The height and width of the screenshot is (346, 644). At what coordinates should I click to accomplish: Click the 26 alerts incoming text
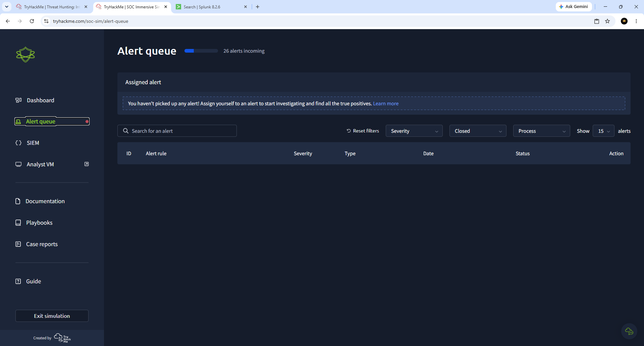(244, 51)
